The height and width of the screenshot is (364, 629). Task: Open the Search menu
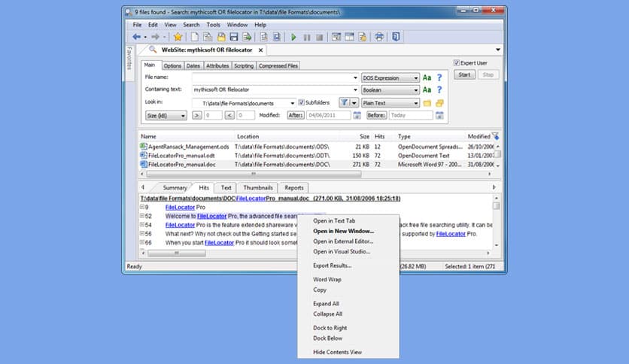coord(191,25)
